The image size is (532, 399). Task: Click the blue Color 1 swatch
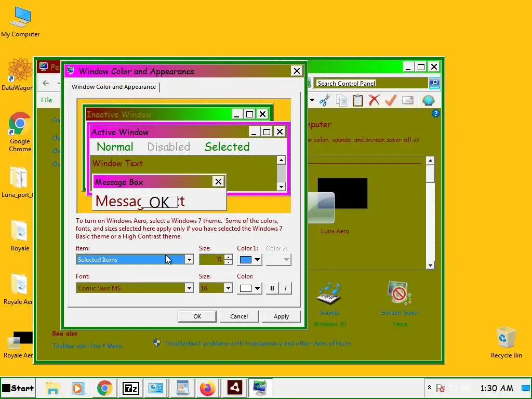point(246,260)
